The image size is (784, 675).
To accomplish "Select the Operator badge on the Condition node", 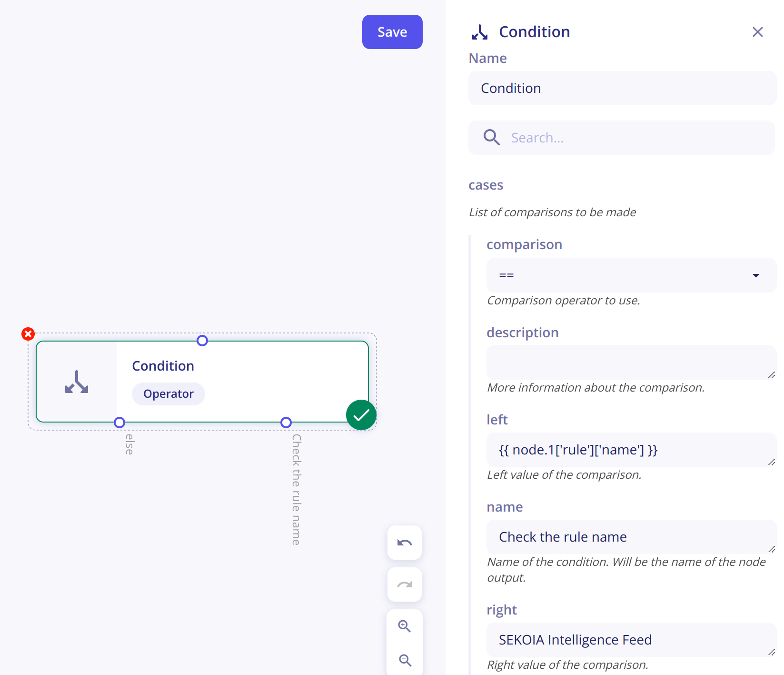I will tap(168, 393).
